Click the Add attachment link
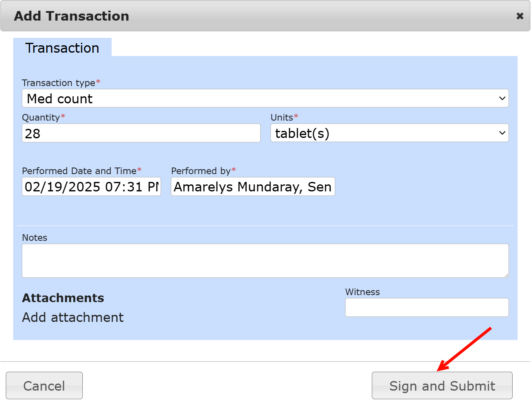532x412 pixels. tap(73, 317)
